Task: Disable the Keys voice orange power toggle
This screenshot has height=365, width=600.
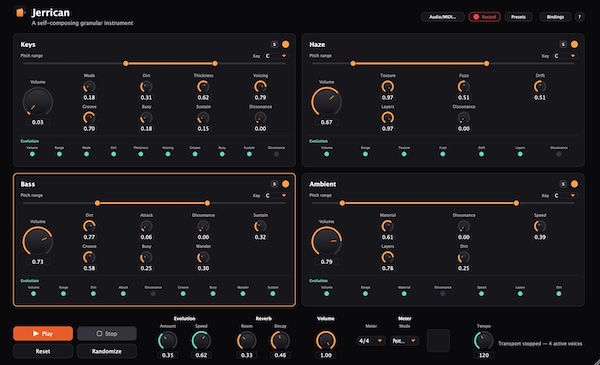Action: click(285, 44)
